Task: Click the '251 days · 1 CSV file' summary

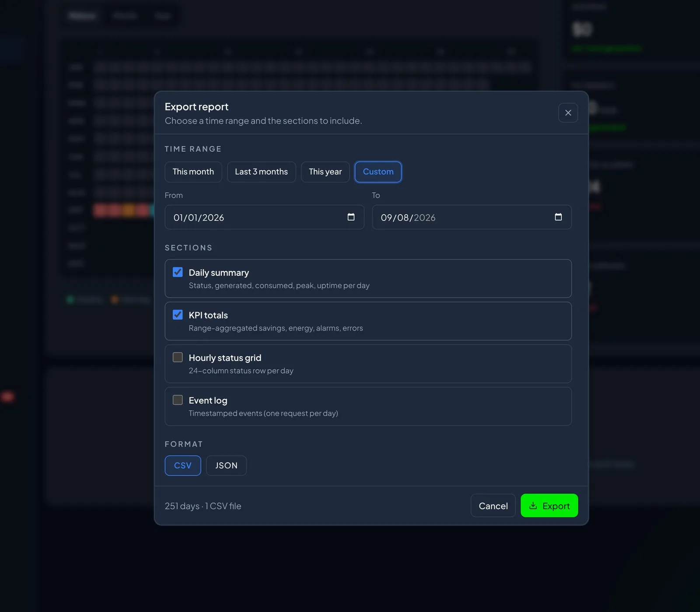Action: click(x=203, y=506)
